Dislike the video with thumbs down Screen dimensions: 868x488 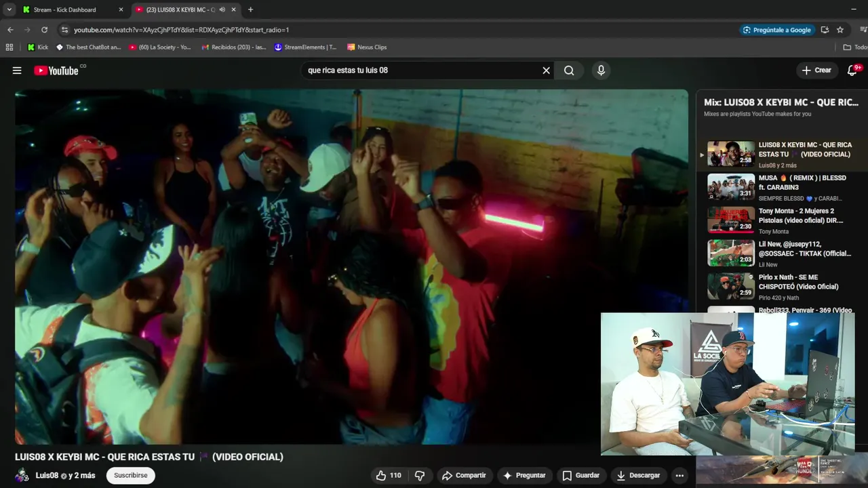click(420, 476)
